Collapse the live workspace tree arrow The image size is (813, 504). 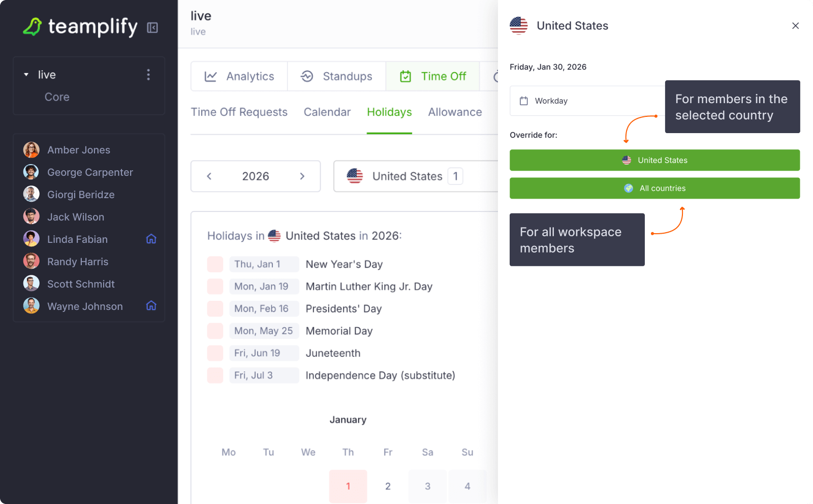pos(26,75)
